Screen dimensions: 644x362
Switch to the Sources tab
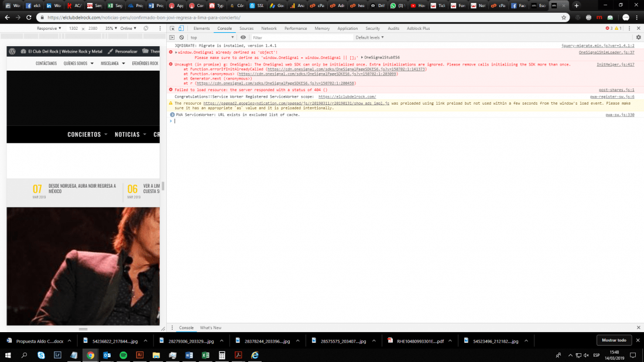246,28
